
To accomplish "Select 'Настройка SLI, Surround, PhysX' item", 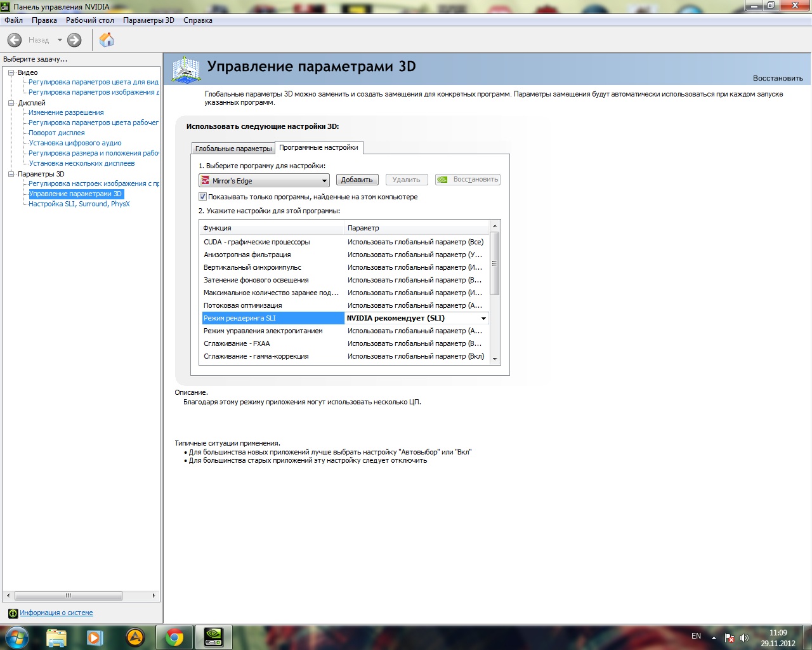I will pyautogui.click(x=79, y=204).
